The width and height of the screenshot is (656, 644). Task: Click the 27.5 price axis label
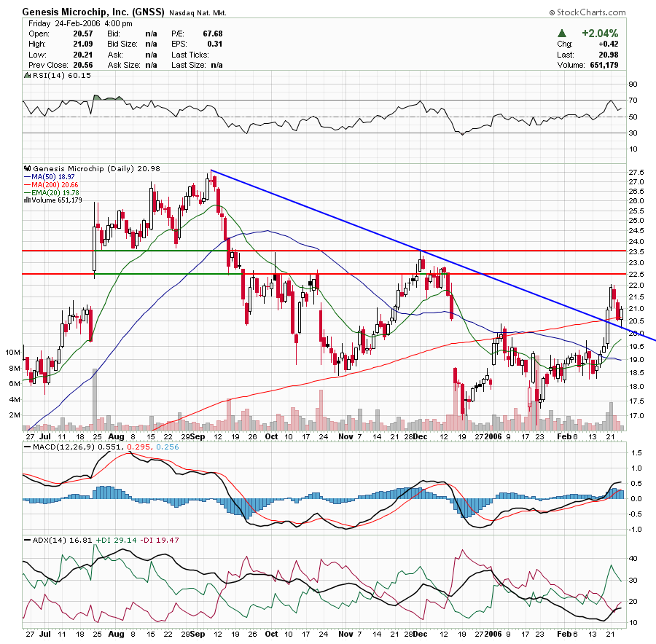click(x=636, y=172)
